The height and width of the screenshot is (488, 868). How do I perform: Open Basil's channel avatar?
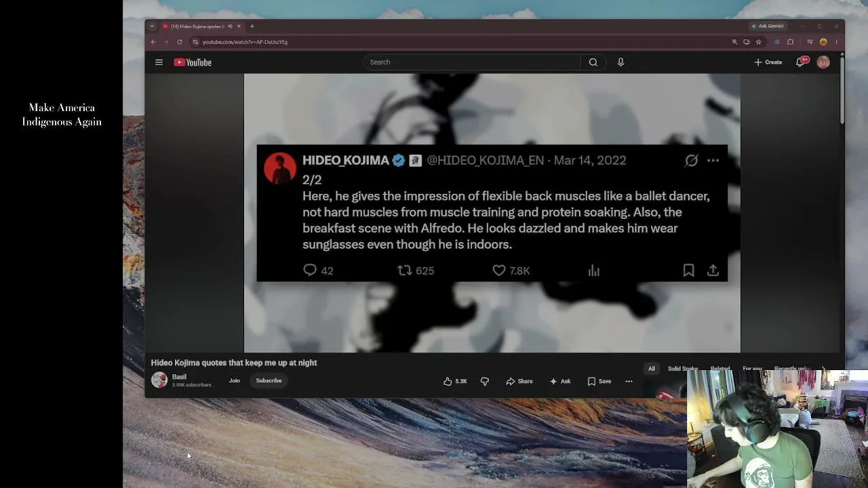[x=159, y=380]
